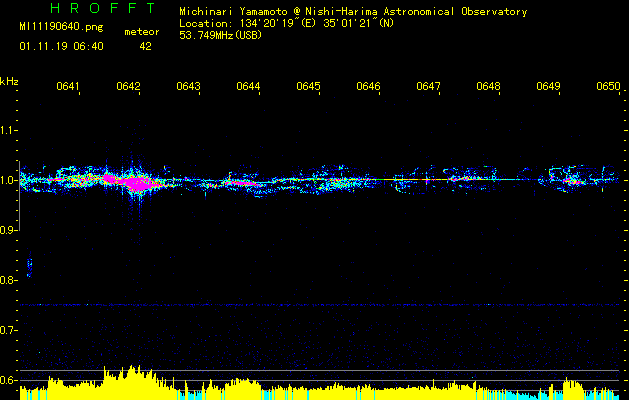The image size is (629, 400).
Task: Select the MI11190640.png filename label
Action: [x=56, y=28]
